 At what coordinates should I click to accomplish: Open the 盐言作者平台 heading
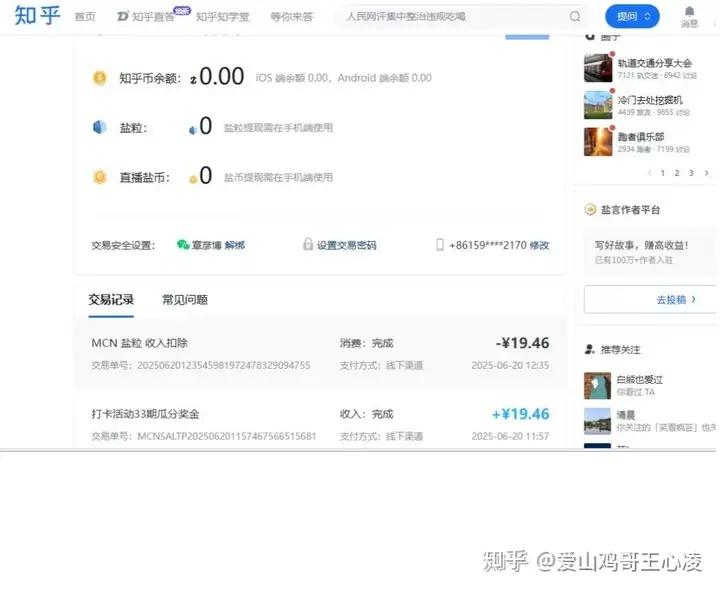630,210
